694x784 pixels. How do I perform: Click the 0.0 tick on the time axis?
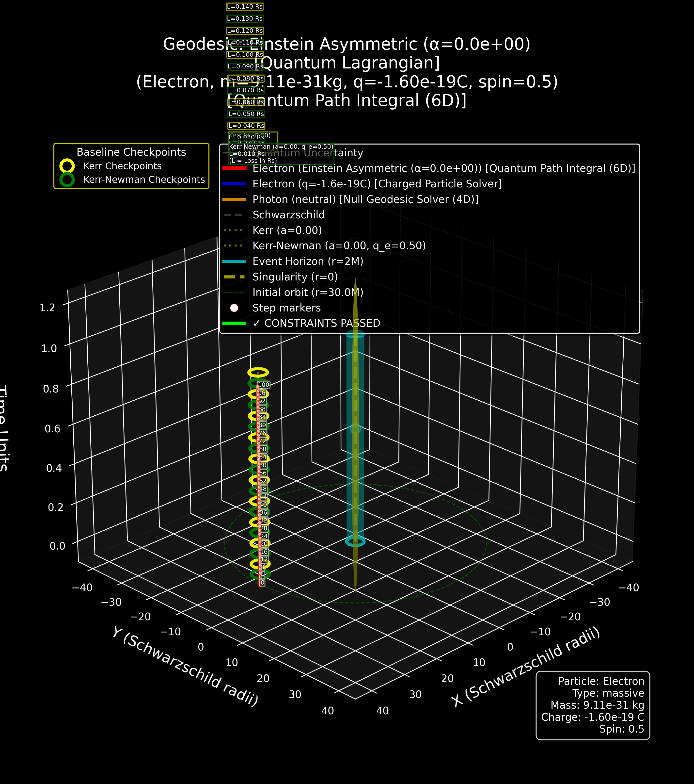pyautogui.click(x=58, y=546)
